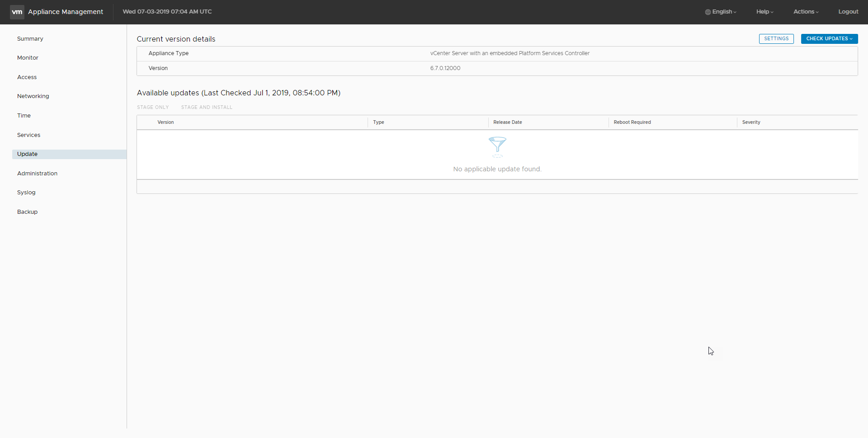Click the Current version details heading
This screenshot has height=438, width=868.
click(176, 39)
